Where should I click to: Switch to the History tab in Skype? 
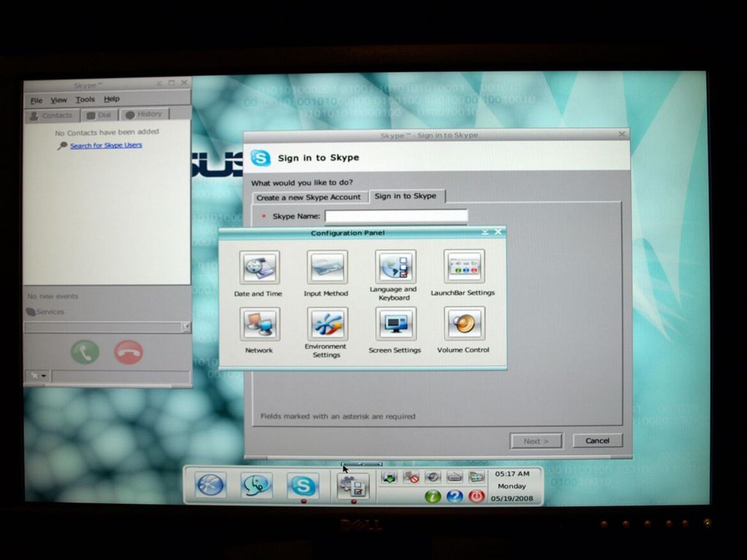click(x=144, y=114)
